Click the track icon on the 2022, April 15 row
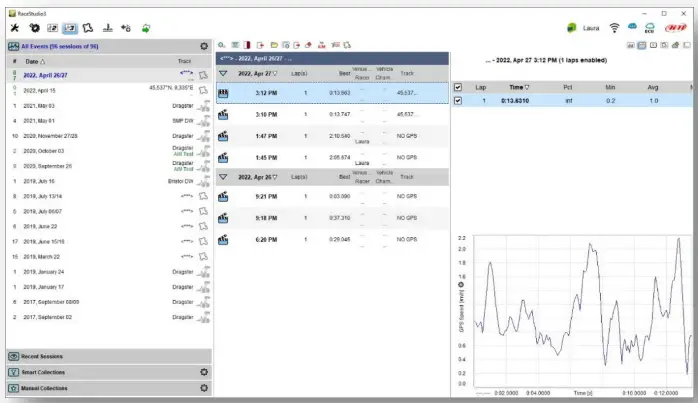This screenshot has width=698, height=403. [x=203, y=90]
